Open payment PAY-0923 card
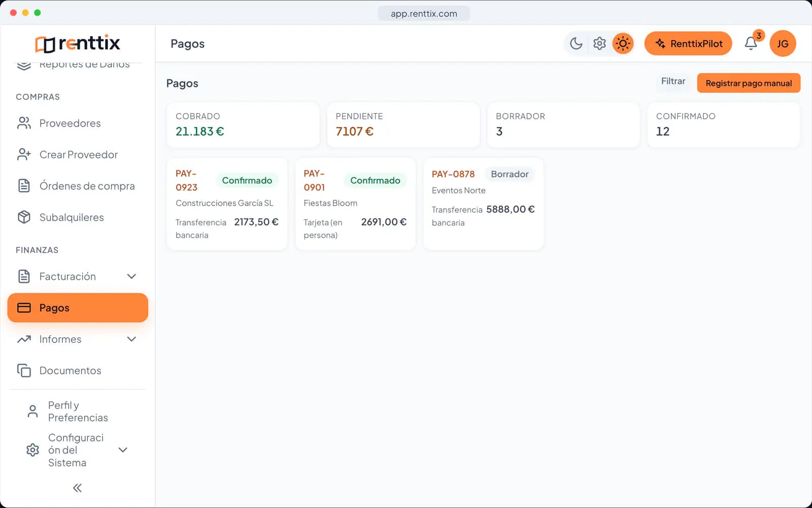Screen dimensions: 812x508 click(x=227, y=204)
